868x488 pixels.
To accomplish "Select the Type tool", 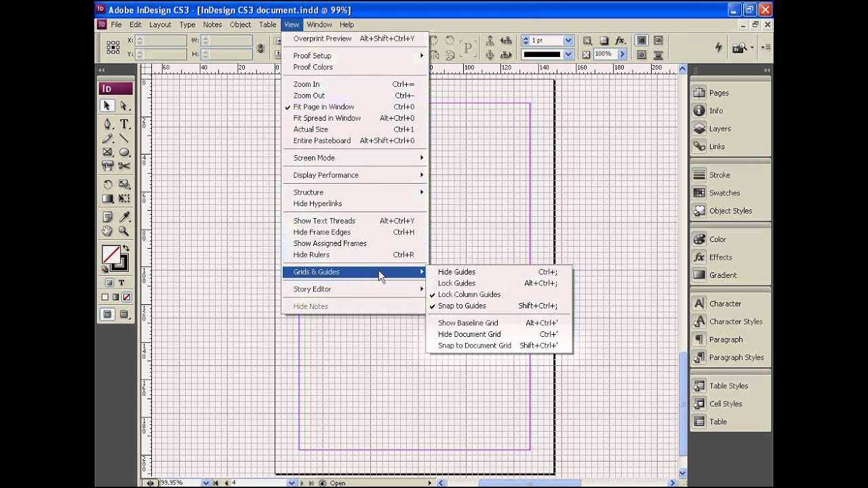I will pos(124,124).
